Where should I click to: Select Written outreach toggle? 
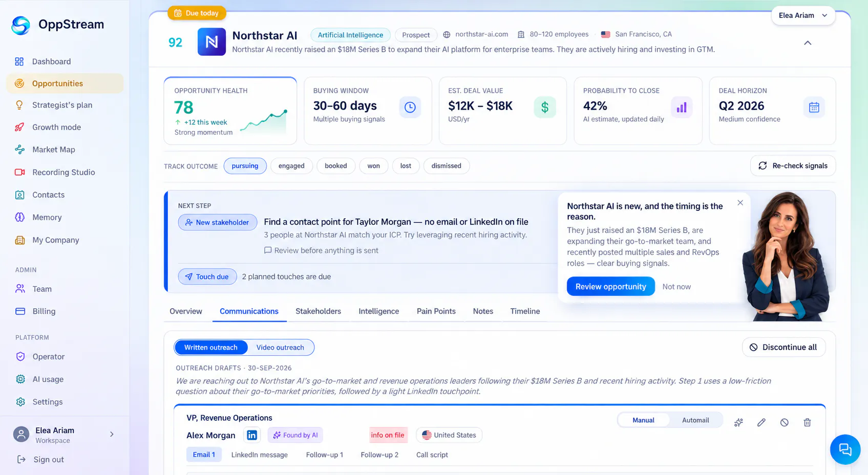[211, 348]
